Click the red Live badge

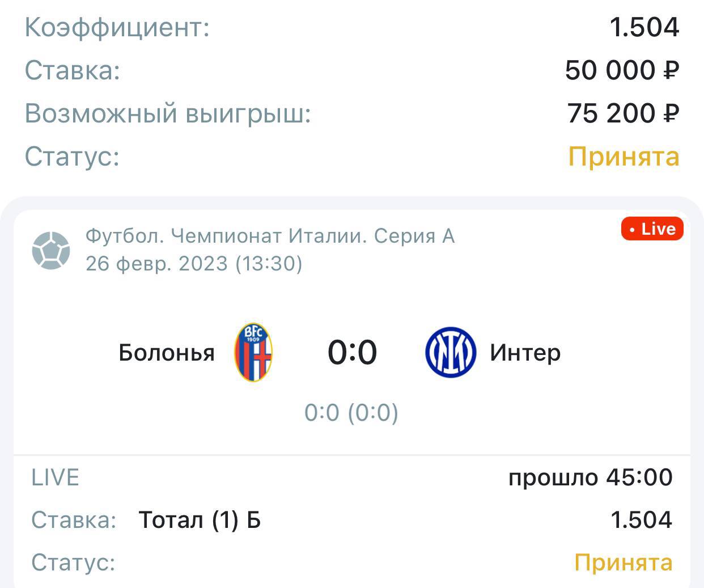[652, 229]
